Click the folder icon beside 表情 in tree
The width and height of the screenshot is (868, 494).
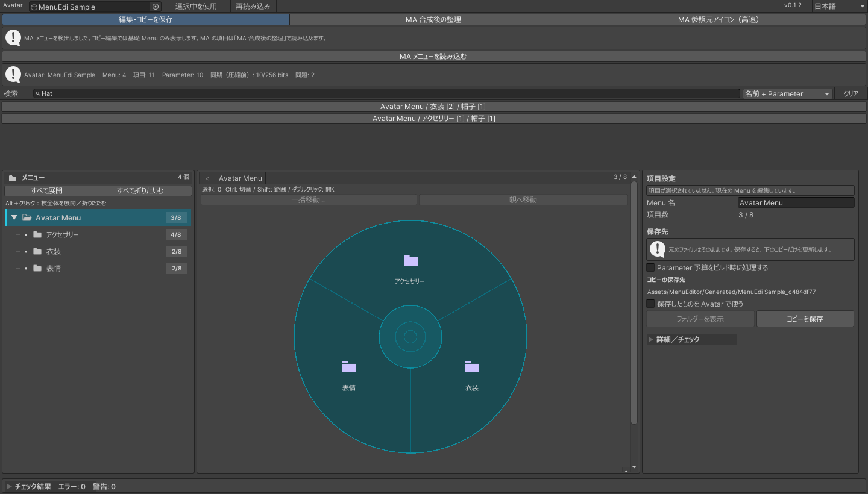37,268
